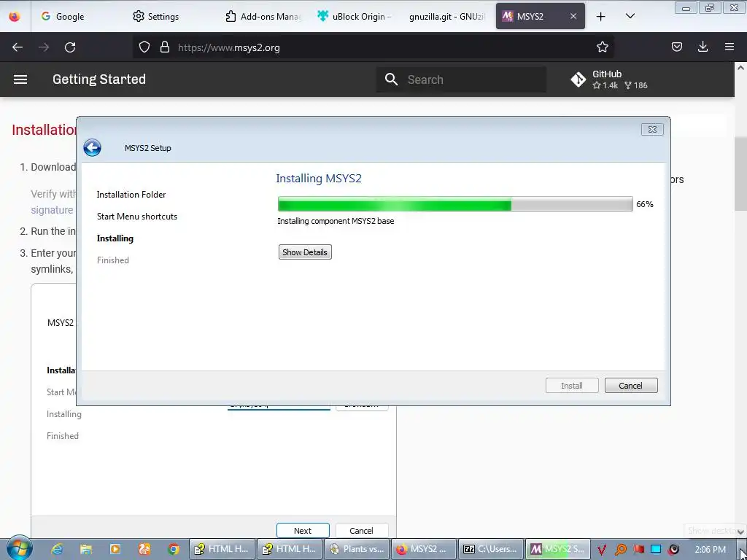This screenshot has width=747, height=560.
Task: Switch to the gnuzilla.git tab
Action: point(446,16)
